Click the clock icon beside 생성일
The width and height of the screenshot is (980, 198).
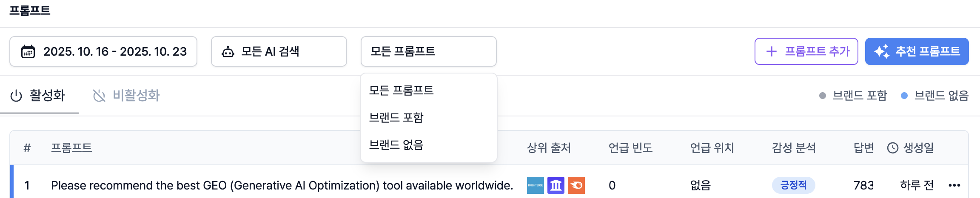(892, 148)
